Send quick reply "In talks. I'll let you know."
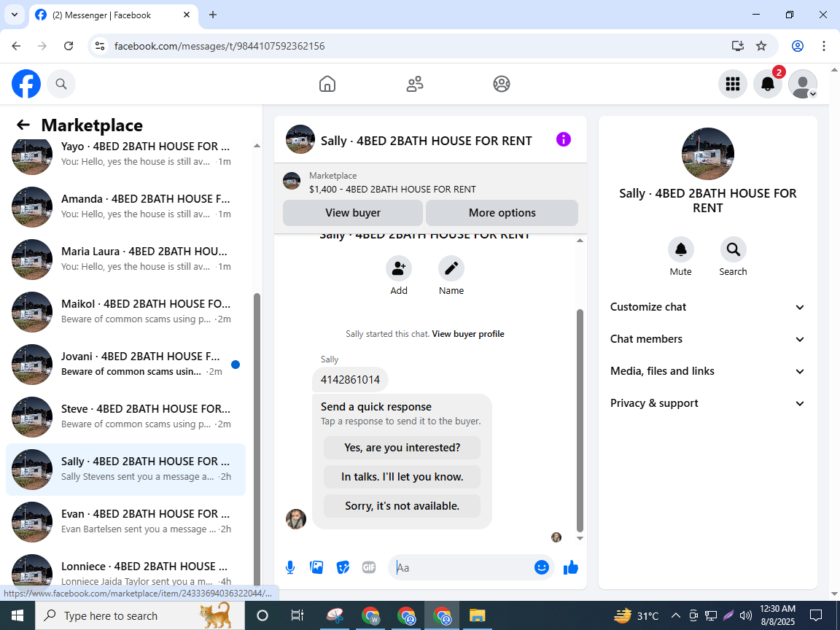 [402, 477]
